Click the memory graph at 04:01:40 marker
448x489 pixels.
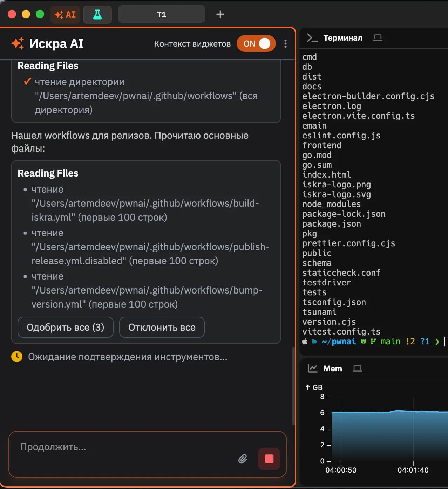coord(413,434)
